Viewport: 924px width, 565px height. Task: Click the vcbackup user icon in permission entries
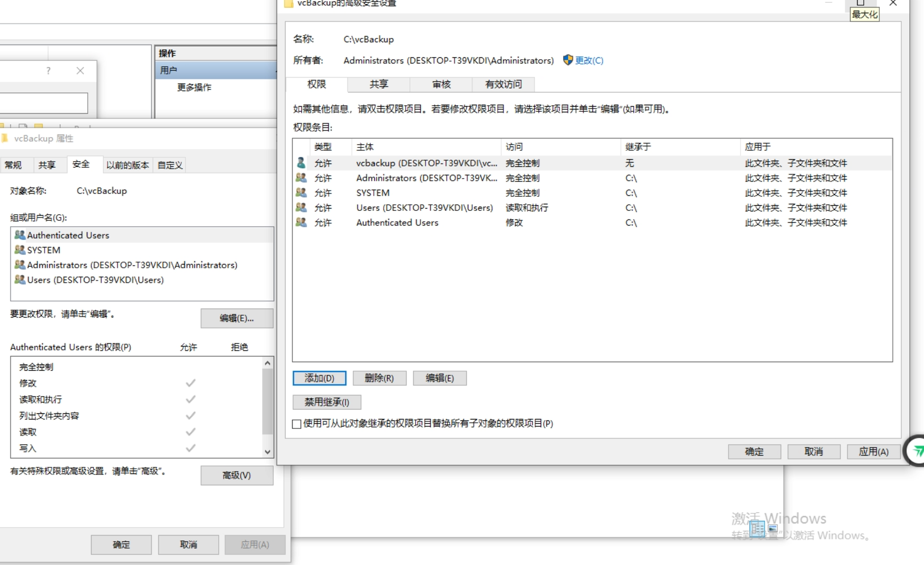tap(301, 163)
